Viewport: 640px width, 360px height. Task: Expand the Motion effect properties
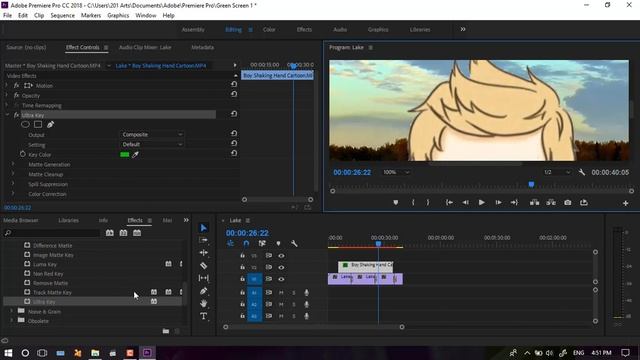(x=7, y=85)
